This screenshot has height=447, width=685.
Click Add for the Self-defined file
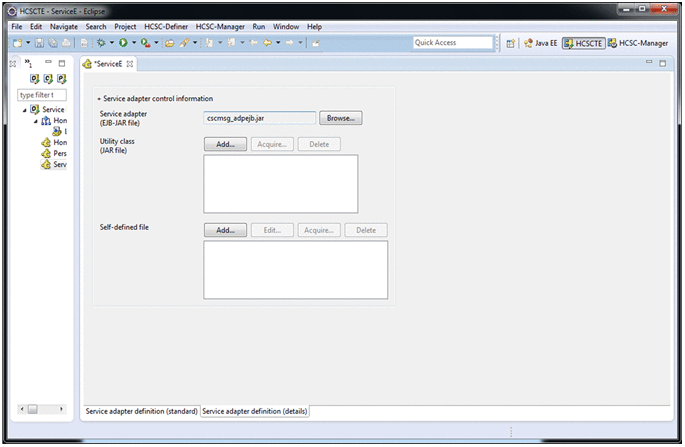click(x=224, y=230)
